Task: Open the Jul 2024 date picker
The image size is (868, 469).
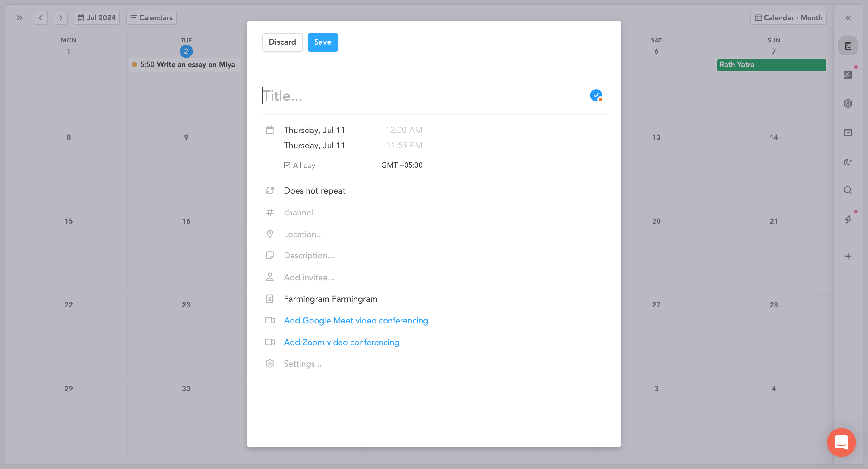Action: [x=97, y=18]
